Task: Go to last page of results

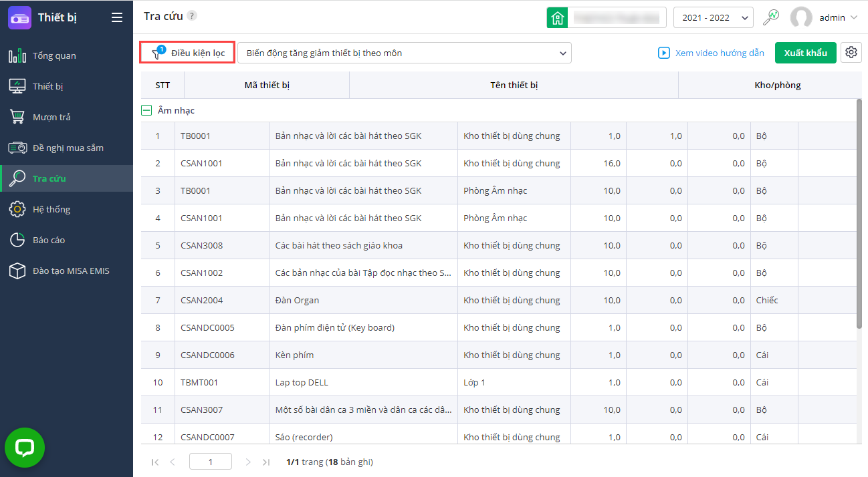Action: tap(266, 462)
